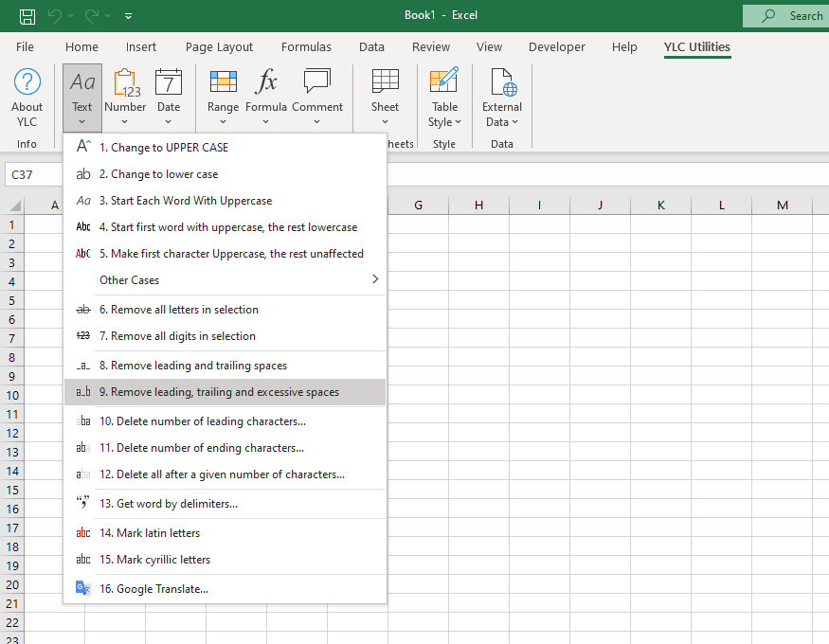Switch to the Developer ribbon tab

click(x=557, y=46)
